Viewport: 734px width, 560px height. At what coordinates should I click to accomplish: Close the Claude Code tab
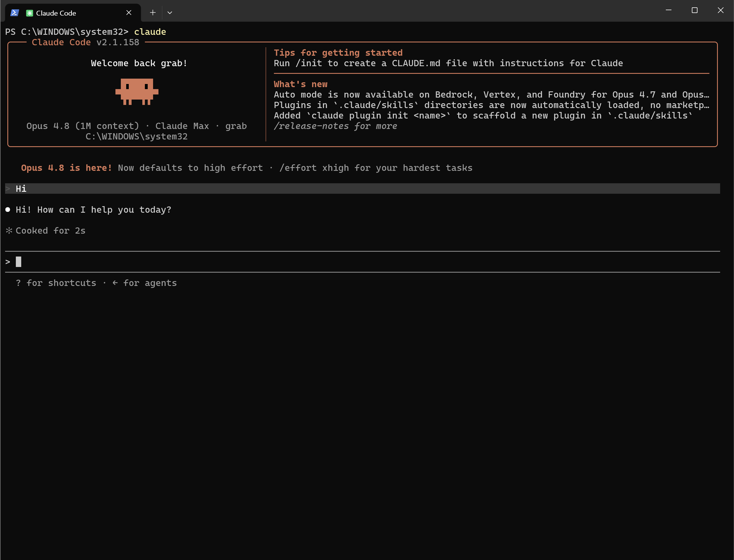coord(129,13)
